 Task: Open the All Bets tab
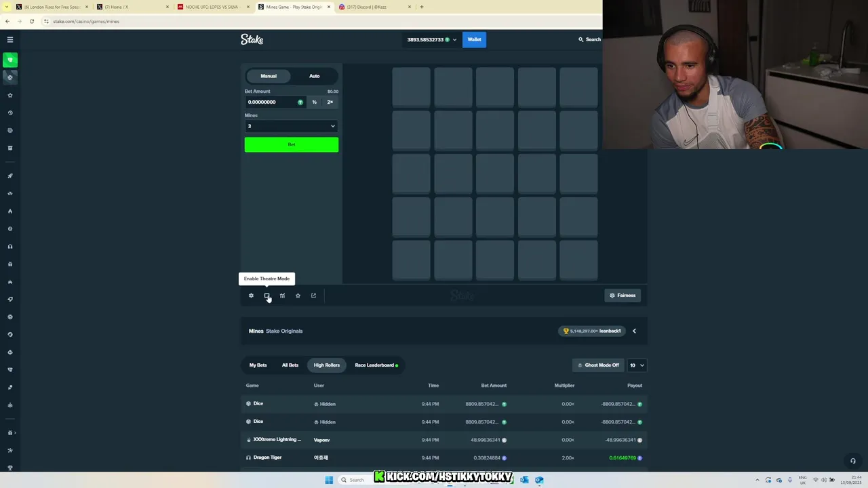coord(290,365)
